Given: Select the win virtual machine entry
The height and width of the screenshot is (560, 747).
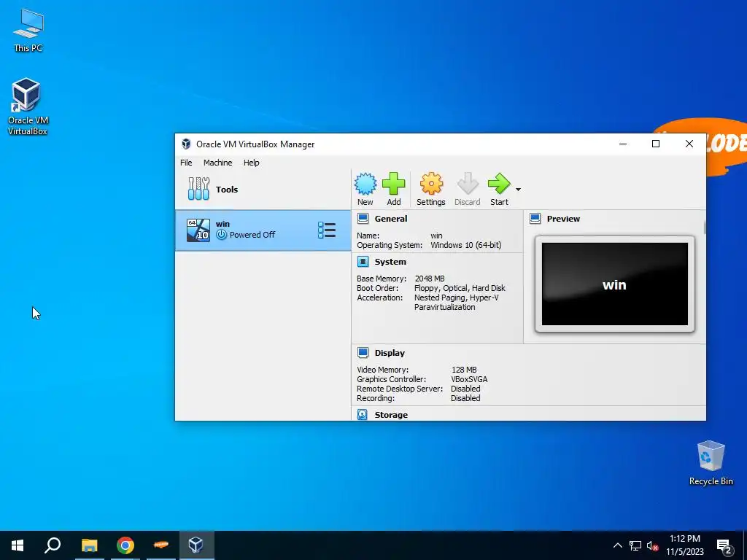Looking at the screenshot, I should (x=263, y=230).
